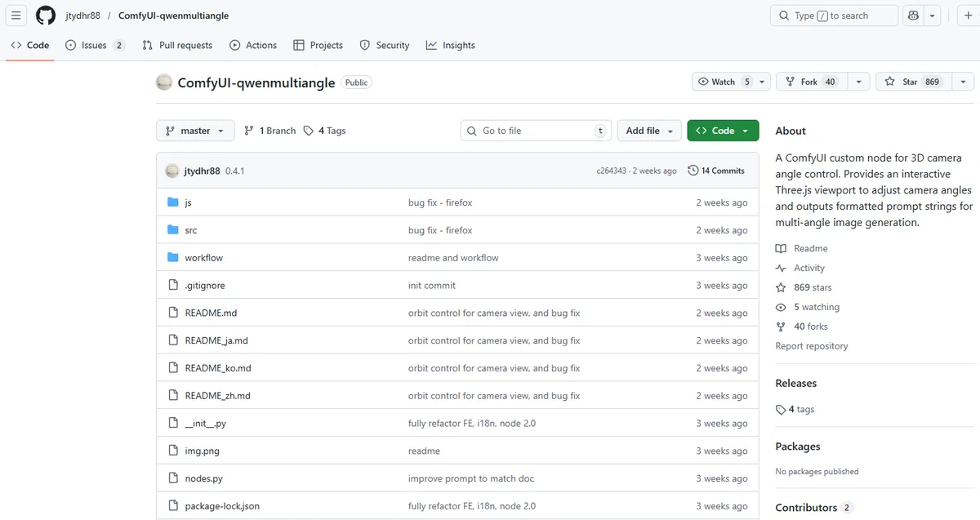
Task: Expand the Fork options dropdown arrow
Action: click(x=858, y=82)
